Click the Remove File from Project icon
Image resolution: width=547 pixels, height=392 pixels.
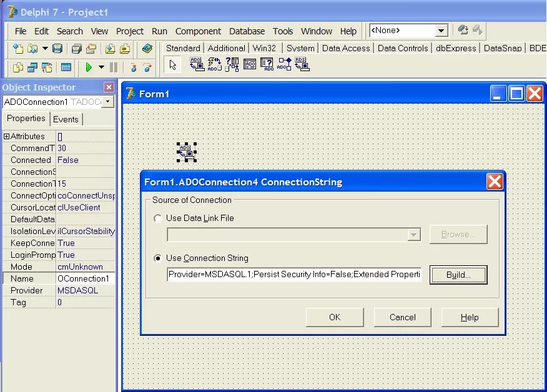click(125, 49)
